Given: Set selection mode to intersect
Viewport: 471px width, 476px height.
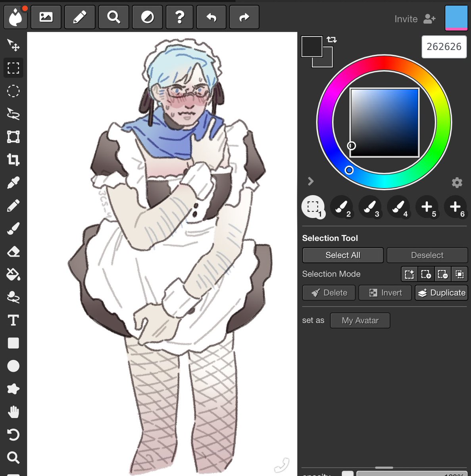Looking at the screenshot, I should click(x=459, y=274).
